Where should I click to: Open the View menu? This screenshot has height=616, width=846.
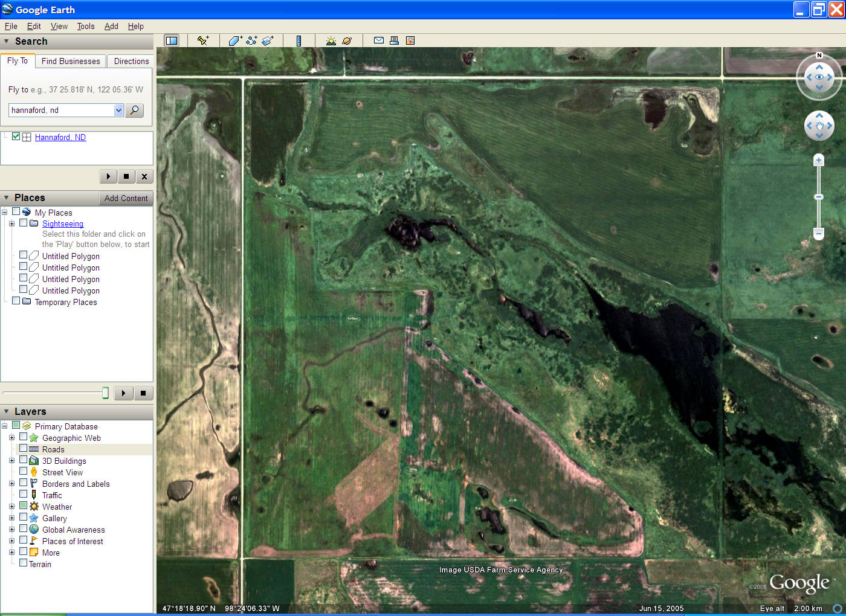[59, 26]
